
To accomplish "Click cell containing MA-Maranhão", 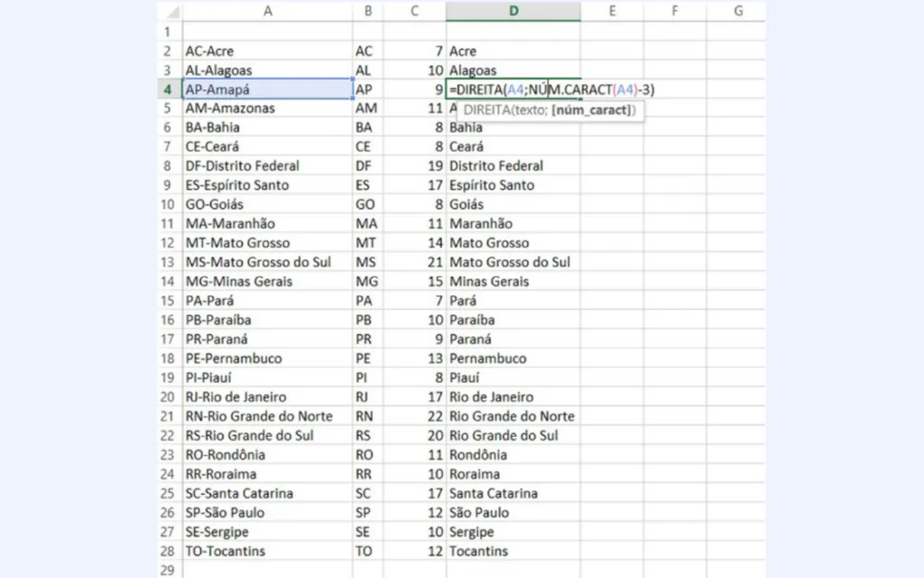I will click(267, 224).
